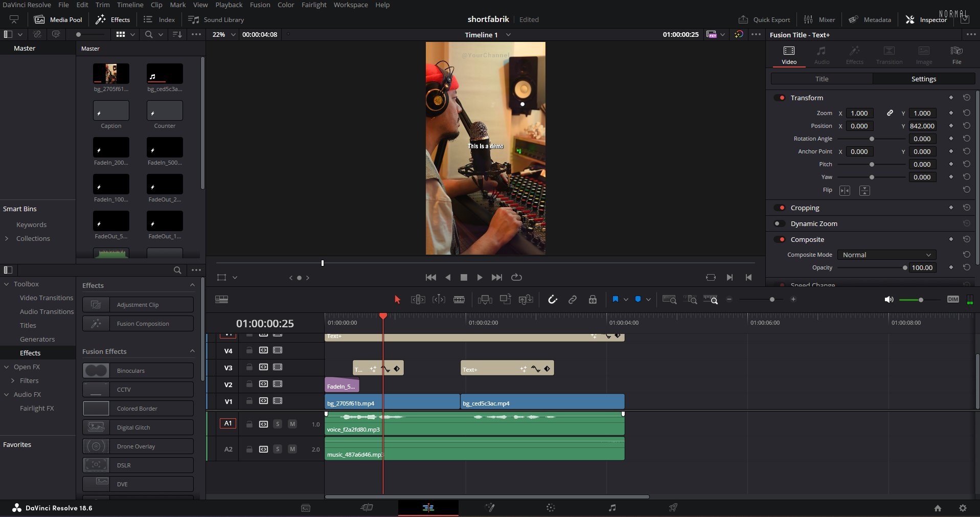Toggle the Composite enable switch
The height and width of the screenshot is (517, 980).
coord(780,239)
